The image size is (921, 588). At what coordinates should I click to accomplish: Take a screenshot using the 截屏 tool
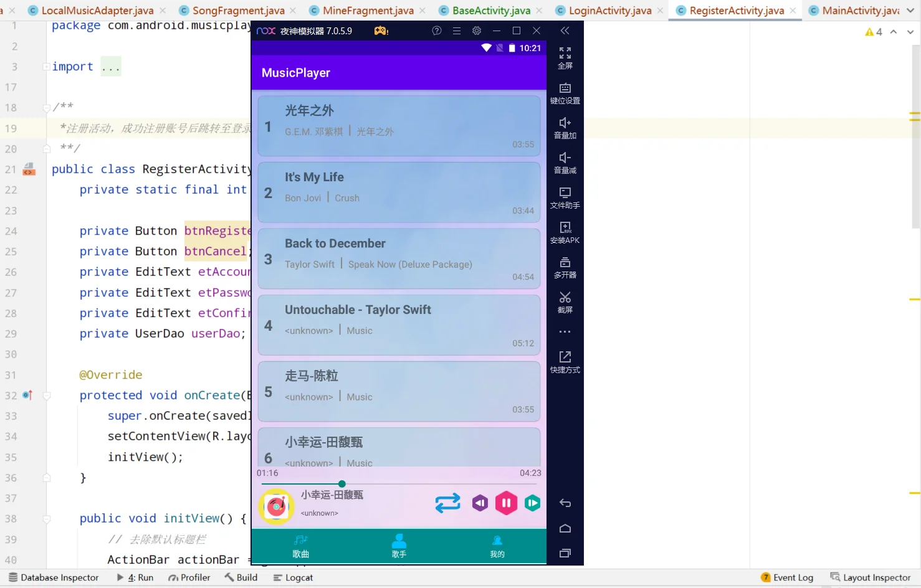(565, 302)
